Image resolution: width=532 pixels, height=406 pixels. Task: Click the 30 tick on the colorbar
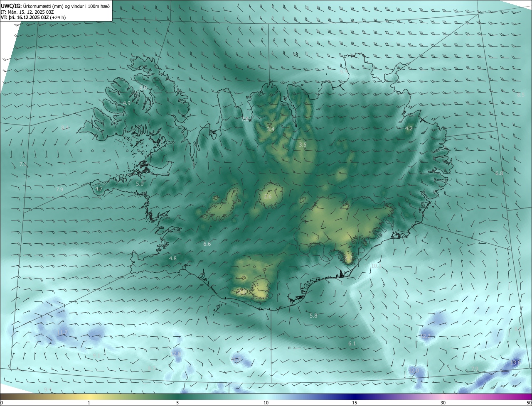443,403
